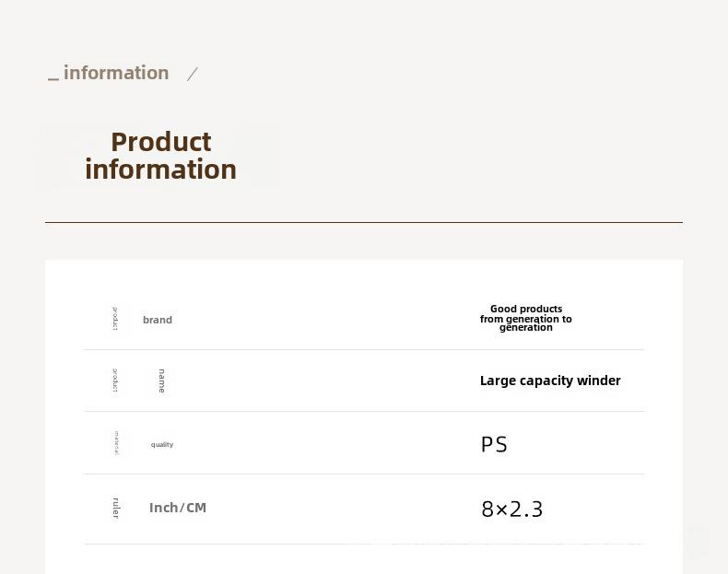This screenshot has height=574, width=728.
Task: Click the word 'winder' in product name
Action: point(598,381)
